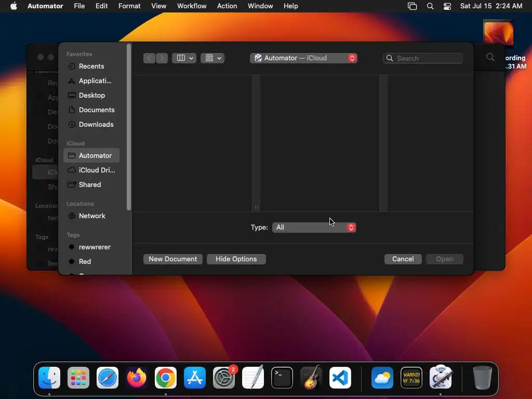The width and height of the screenshot is (532, 399).
Task: Select Network under Locations
Action: [x=91, y=216]
